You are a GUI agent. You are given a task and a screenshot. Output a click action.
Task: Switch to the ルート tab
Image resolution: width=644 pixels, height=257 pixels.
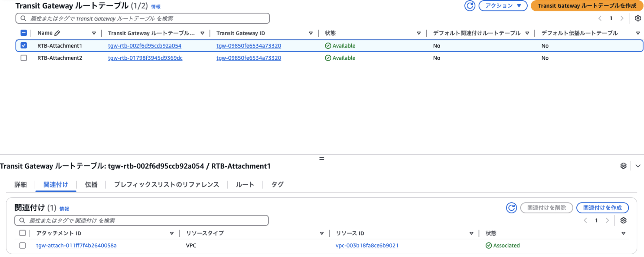tap(245, 185)
